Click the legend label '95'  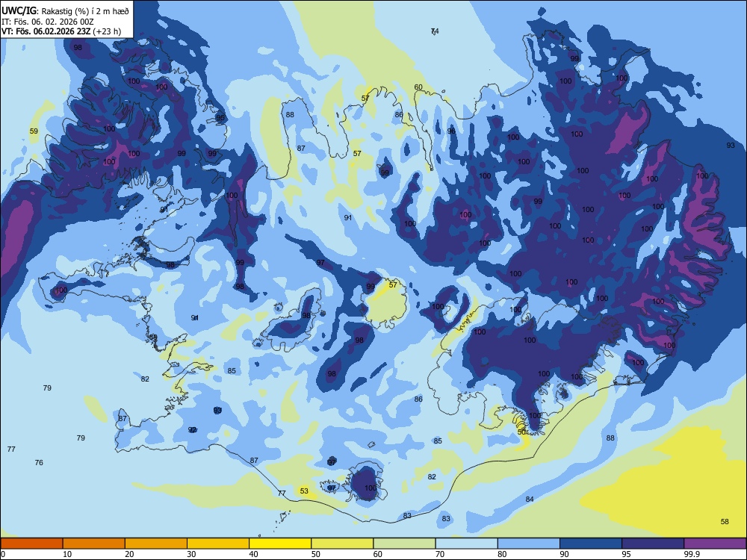coord(627,554)
